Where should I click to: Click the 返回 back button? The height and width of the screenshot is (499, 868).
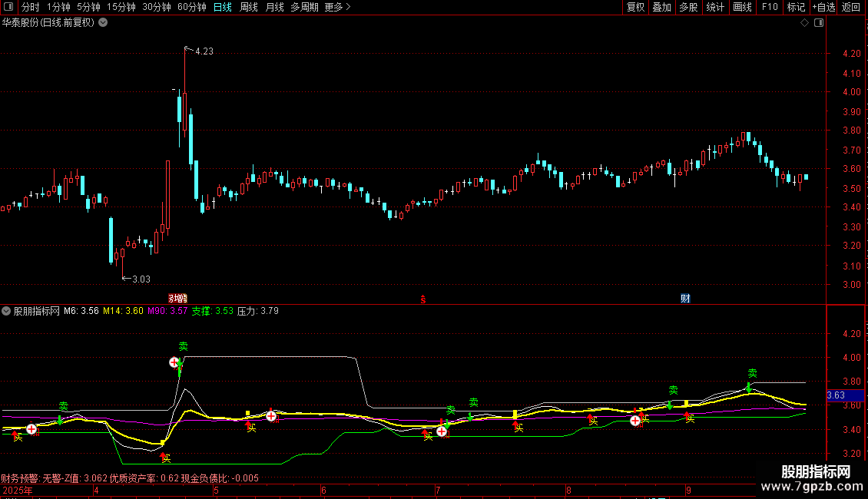851,7
